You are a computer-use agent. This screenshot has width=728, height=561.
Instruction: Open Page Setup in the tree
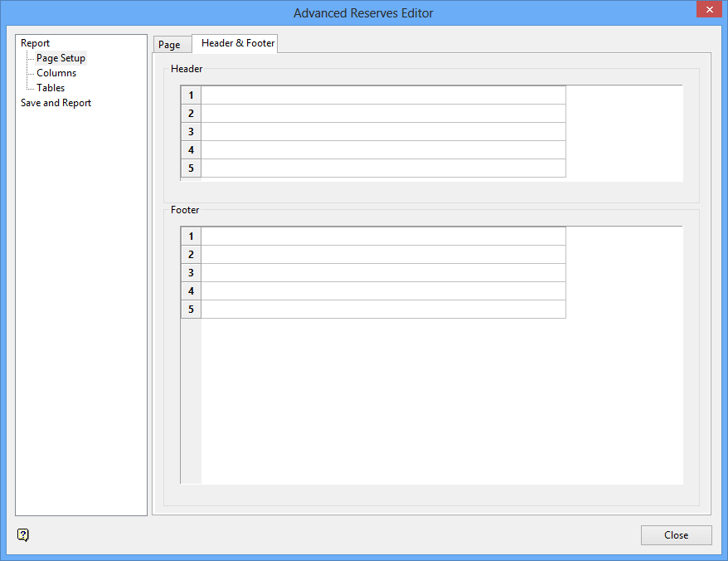[x=61, y=58]
